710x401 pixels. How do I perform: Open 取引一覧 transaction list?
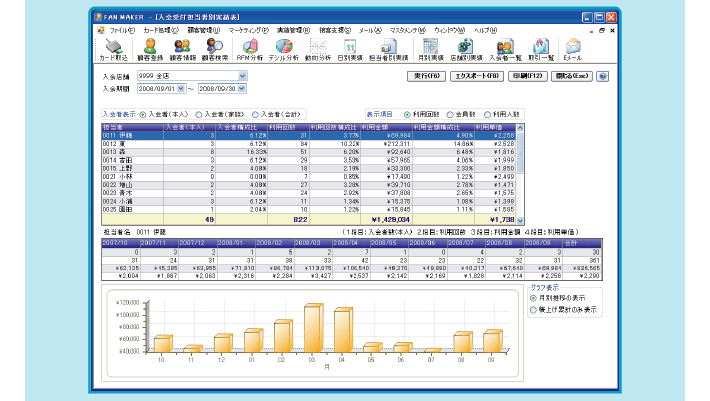541,49
